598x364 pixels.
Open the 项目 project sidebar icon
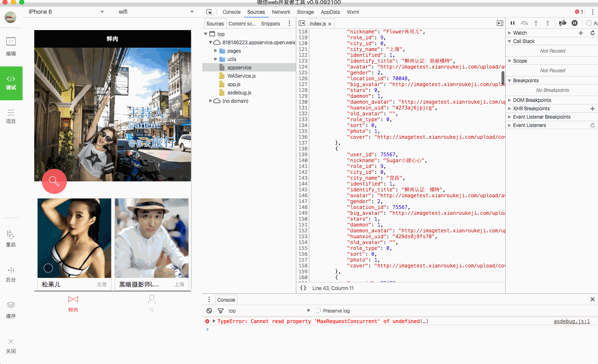click(11, 117)
